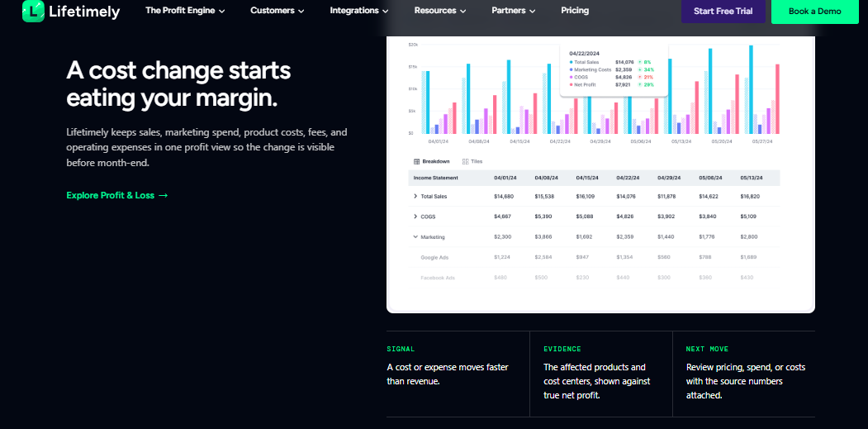This screenshot has height=429, width=868.
Task: Click the Start Free Trial button
Action: 723,11
